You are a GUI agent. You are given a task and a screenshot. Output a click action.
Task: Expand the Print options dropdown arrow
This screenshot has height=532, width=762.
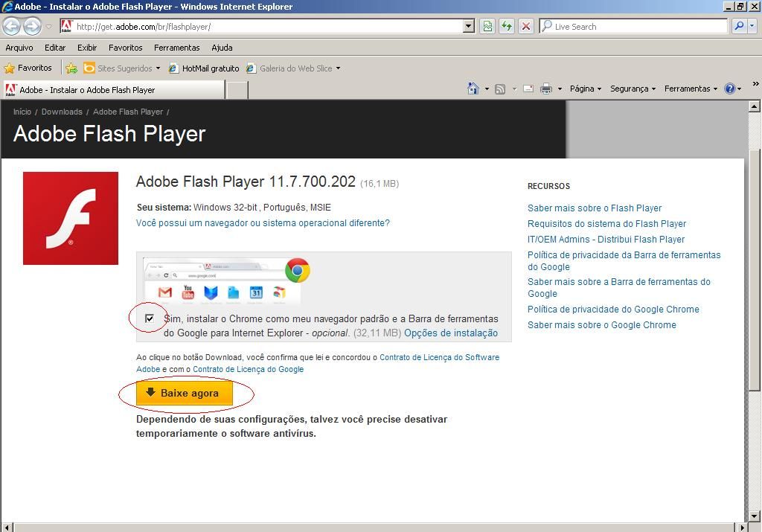click(x=560, y=89)
